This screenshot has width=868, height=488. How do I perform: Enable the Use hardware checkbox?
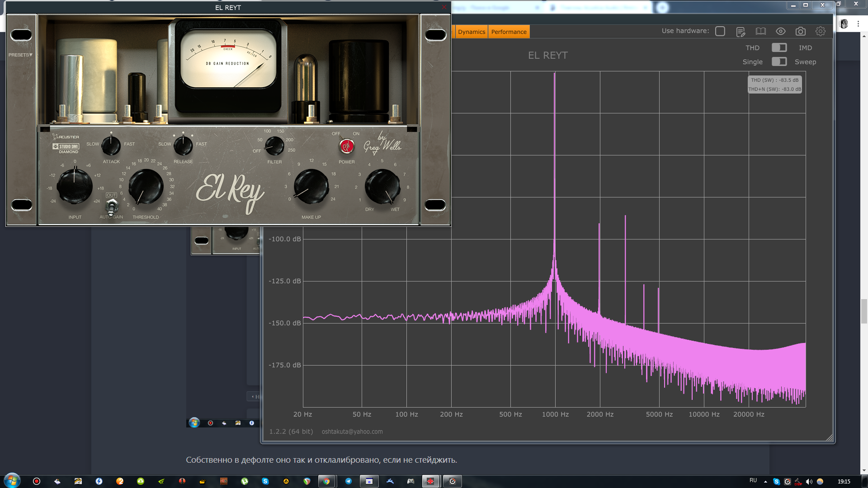coord(720,31)
